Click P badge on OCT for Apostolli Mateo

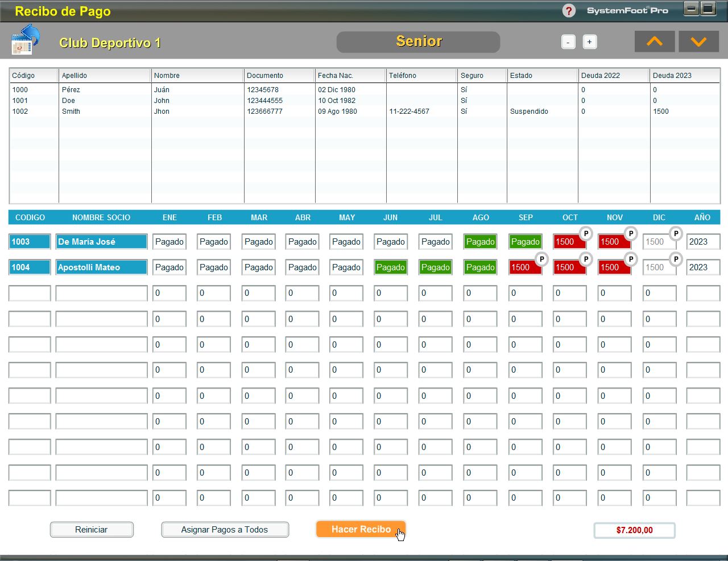tap(586, 259)
